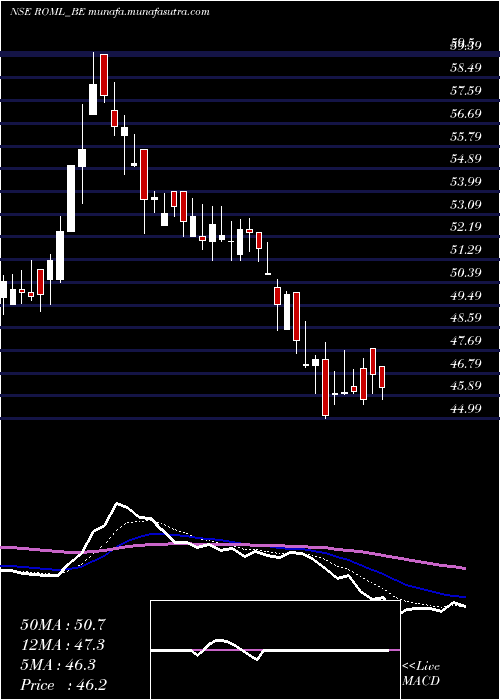Image resolution: width=500 pixels, height=700 pixels.
Task: Click the 52.19 price axis label
Action: [x=466, y=227]
